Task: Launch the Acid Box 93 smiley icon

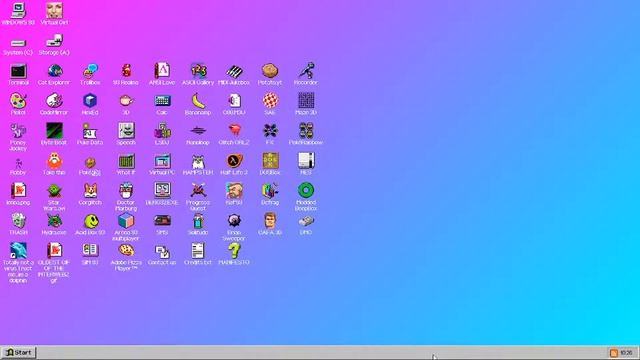Action: click(x=90, y=221)
